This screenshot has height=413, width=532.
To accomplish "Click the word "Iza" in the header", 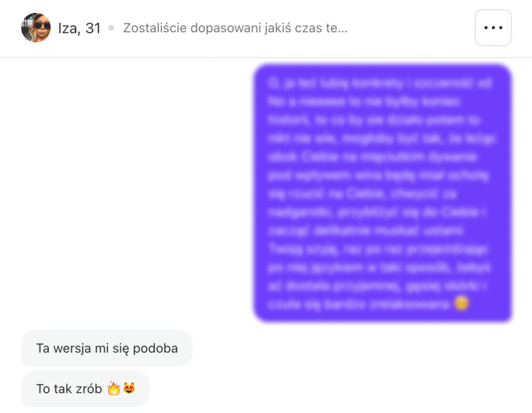I will pyautogui.click(x=69, y=28).
